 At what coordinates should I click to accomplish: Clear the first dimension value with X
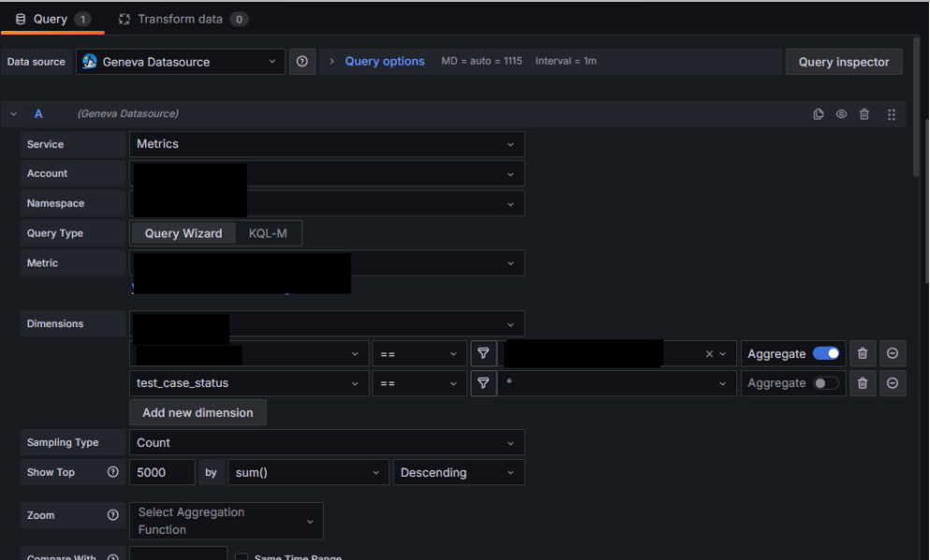(709, 353)
